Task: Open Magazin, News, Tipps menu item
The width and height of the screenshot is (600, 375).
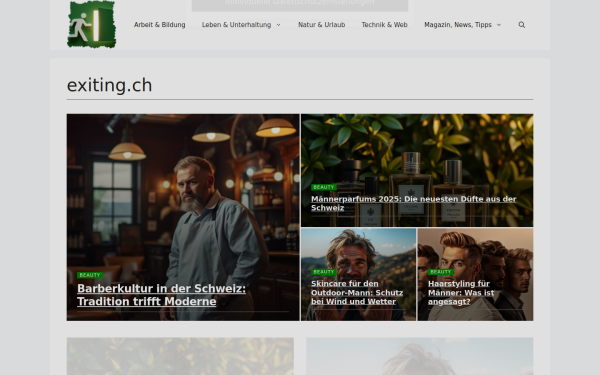Action: point(458,25)
